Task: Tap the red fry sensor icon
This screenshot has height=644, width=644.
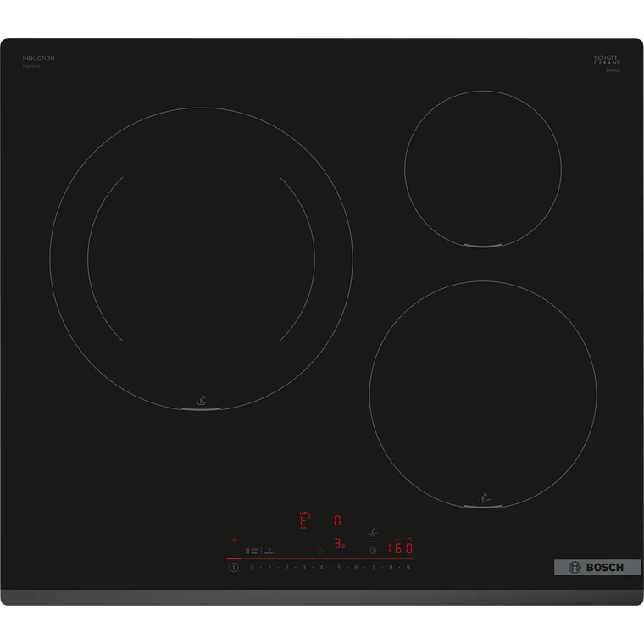Action: pyautogui.click(x=320, y=550)
